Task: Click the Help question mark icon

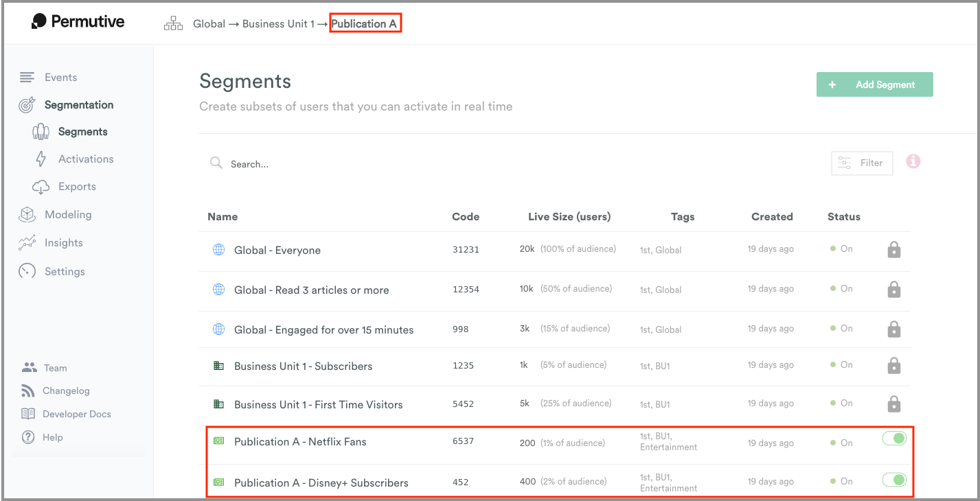Action: pos(28,437)
